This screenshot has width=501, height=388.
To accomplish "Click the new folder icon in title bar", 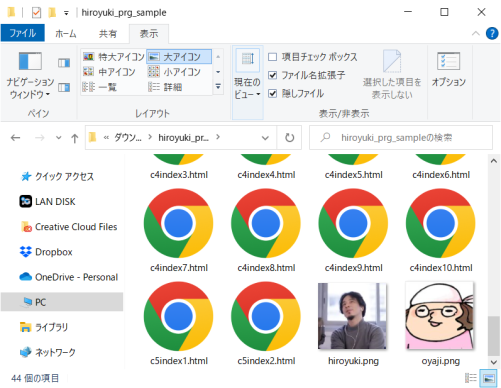I will point(52,13).
